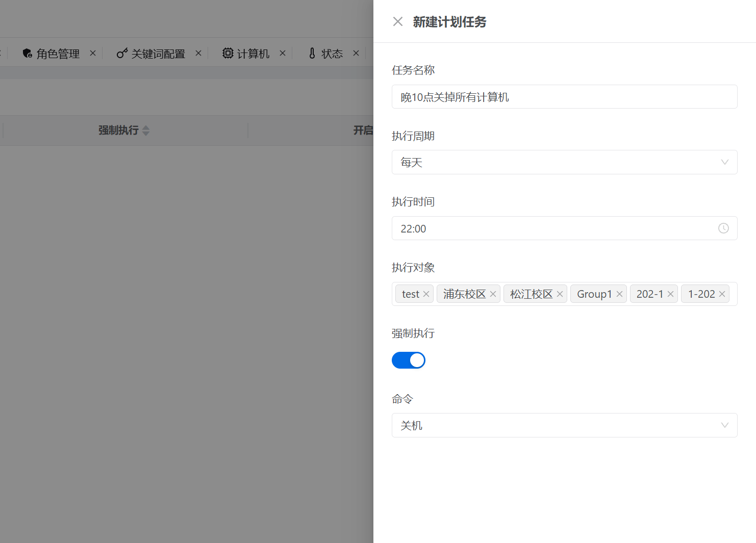Switch to the 关键词配置 tab
Screen dimensions: 756x543
[158, 53]
